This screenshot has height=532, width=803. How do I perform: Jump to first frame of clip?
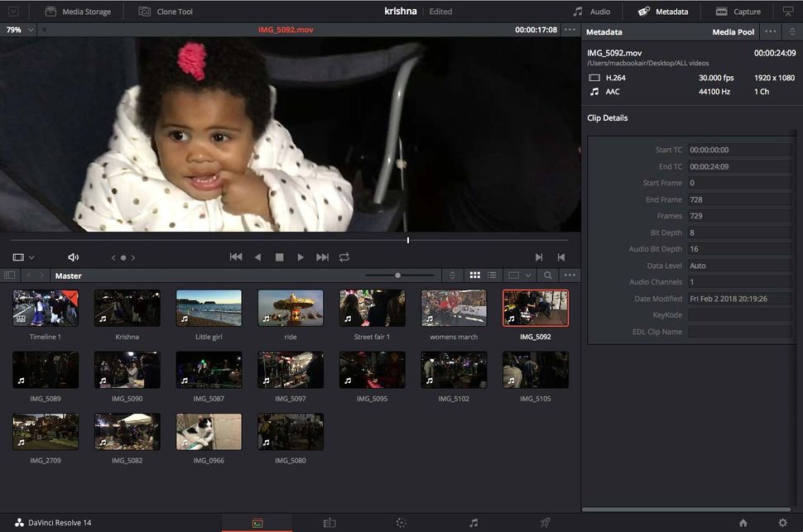(236, 257)
